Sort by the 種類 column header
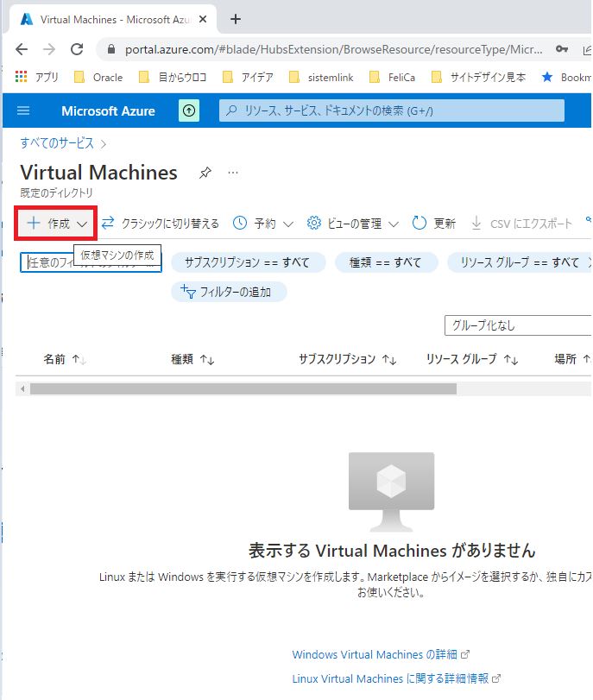This screenshot has width=593, height=700. [192, 359]
